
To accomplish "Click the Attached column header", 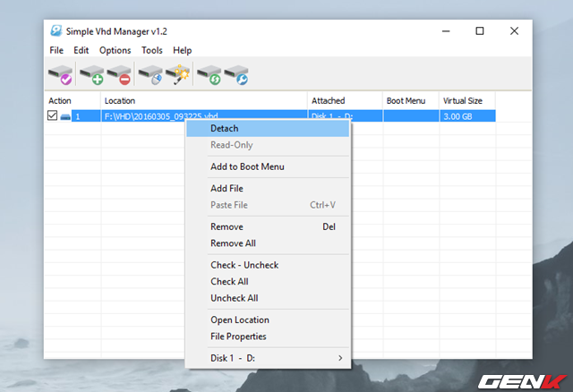I will coord(346,101).
